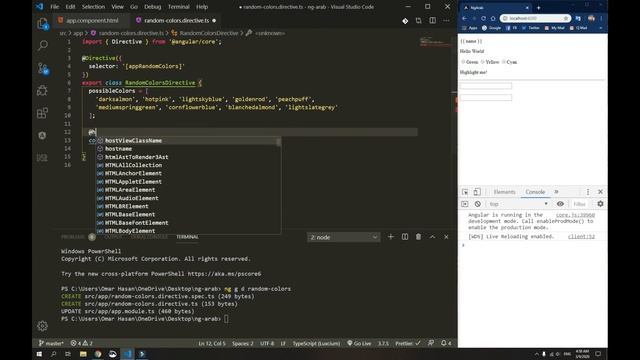Select the DevTools inspect element icon

coord(465,192)
